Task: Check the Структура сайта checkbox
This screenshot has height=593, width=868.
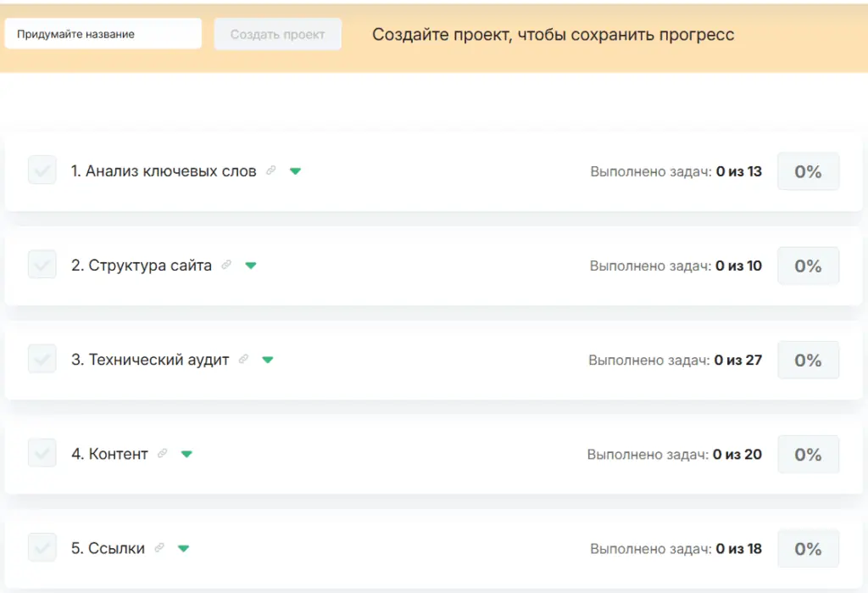Action: pos(42,264)
